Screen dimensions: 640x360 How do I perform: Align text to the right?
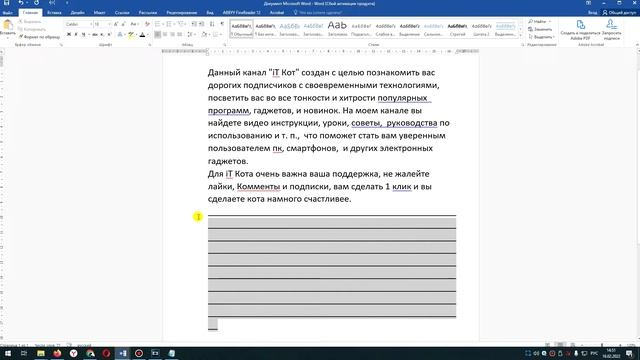point(172,35)
